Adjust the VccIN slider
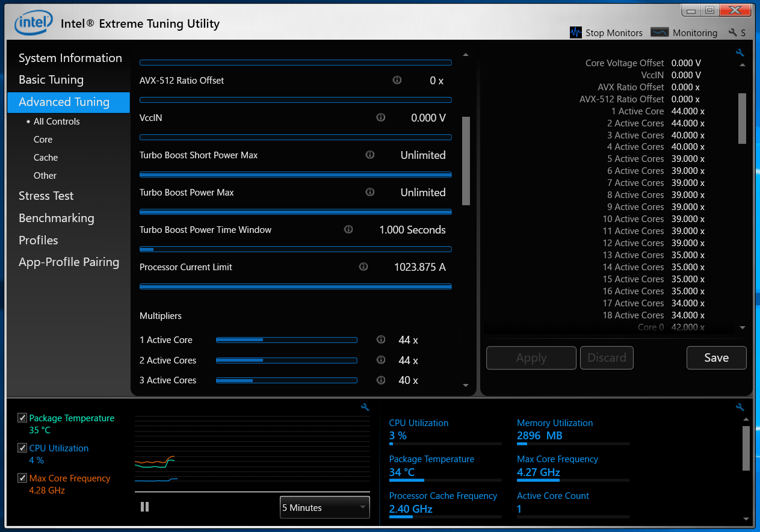This screenshot has width=760, height=532. tap(295, 137)
